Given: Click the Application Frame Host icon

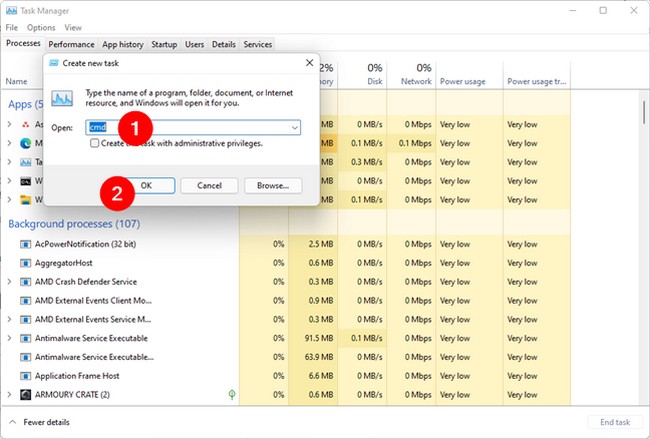Looking at the screenshot, I should (x=26, y=376).
